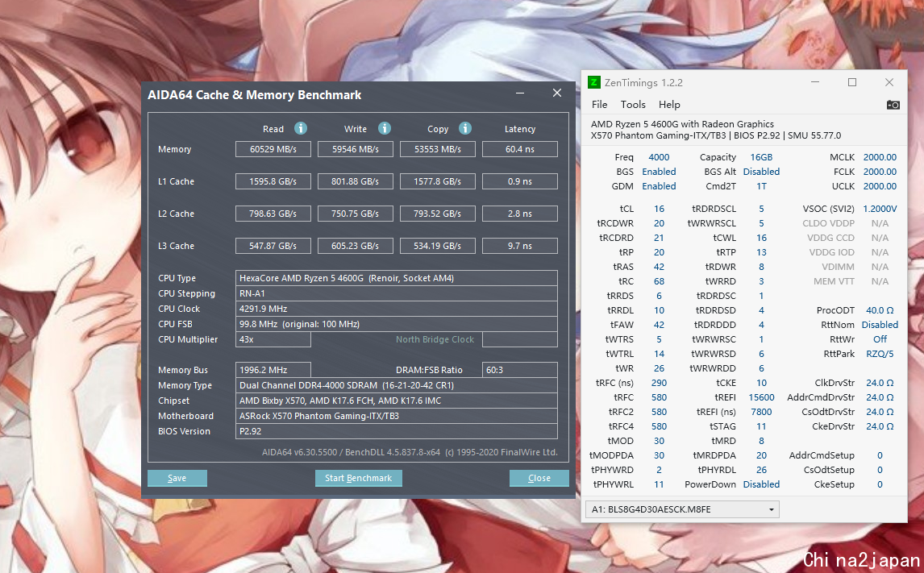This screenshot has width=924, height=573.
Task: Click the BGS Enabled value
Action: coord(659,172)
